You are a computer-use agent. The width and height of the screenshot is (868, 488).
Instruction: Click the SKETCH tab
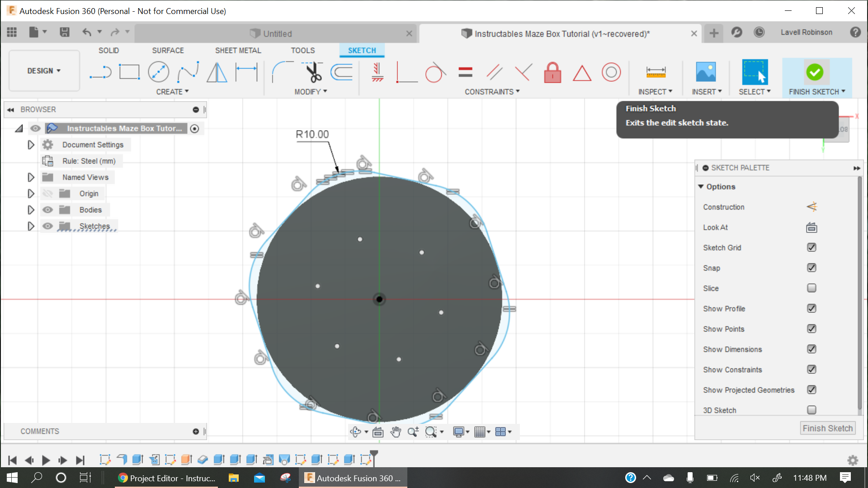tap(362, 51)
